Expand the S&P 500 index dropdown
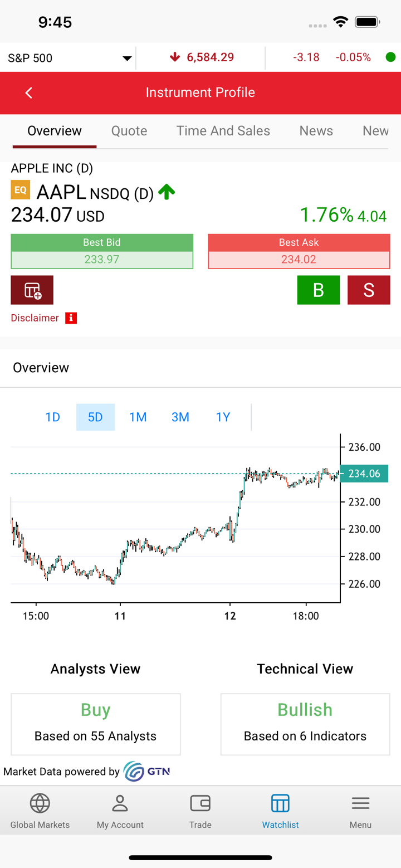This screenshot has height=868, width=401. [x=127, y=58]
